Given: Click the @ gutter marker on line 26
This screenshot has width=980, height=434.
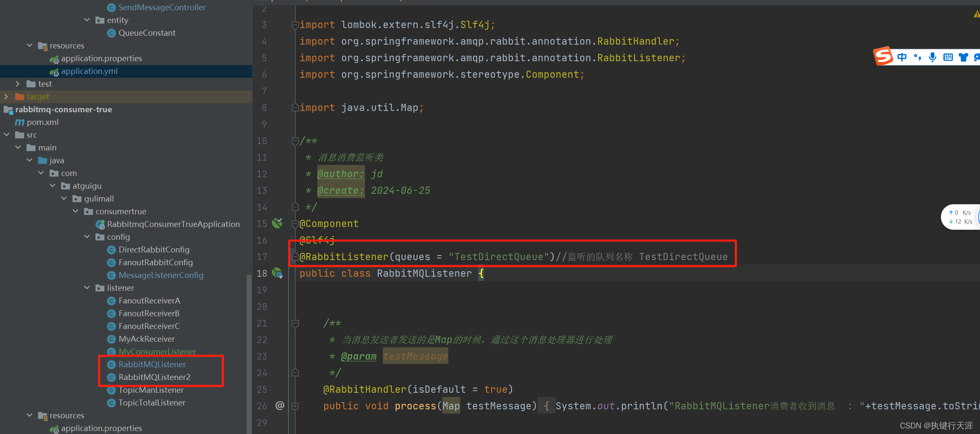Looking at the screenshot, I should (279, 406).
